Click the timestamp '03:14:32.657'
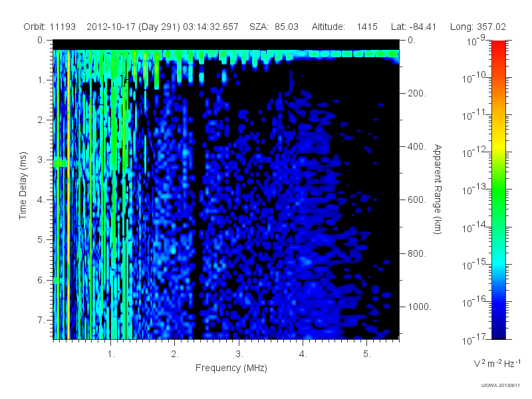The height and width of the screenshot is (399, 532). 211,27
